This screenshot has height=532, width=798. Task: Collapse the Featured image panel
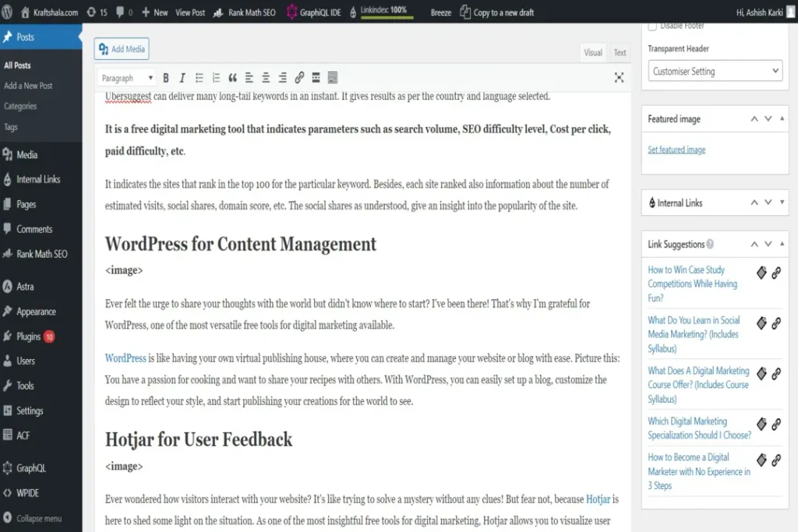click(782, 119)
